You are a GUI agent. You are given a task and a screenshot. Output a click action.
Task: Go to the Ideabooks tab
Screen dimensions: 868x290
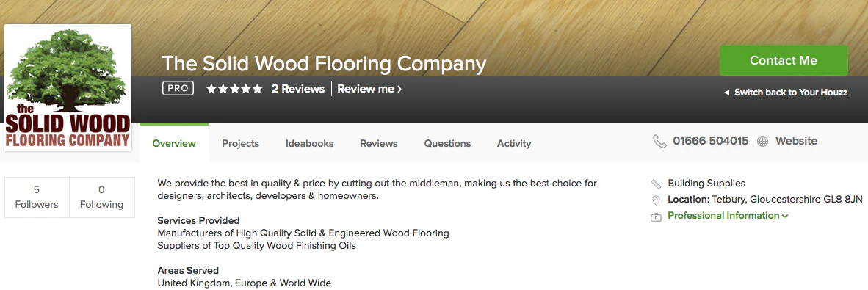[309, 143]
